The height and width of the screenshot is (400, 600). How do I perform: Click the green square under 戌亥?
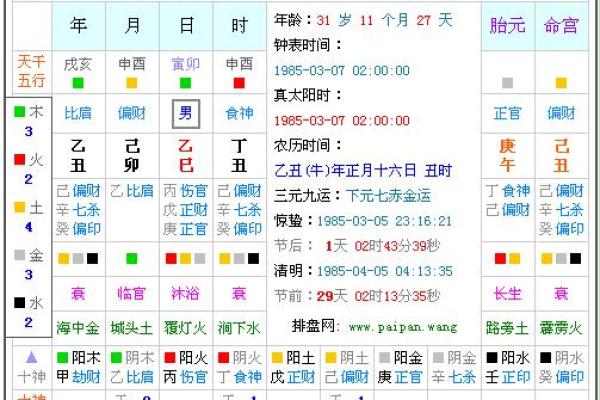(x=78, y=83)
